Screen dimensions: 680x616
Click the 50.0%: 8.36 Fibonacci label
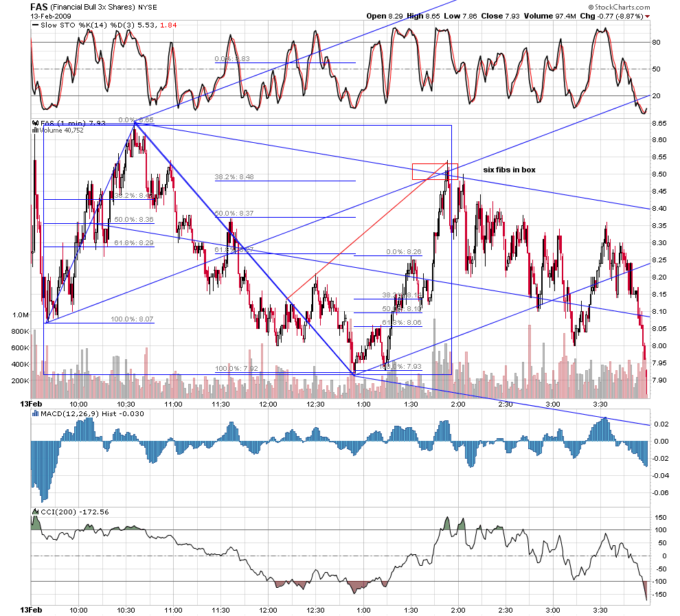(x=134, y=219)
